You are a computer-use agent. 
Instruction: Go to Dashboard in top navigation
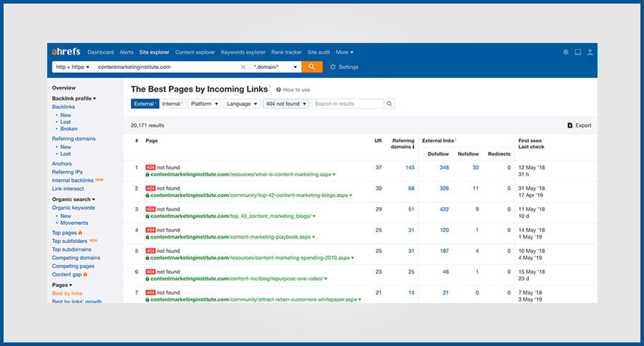pyautogui.click(x=101, y=52)
